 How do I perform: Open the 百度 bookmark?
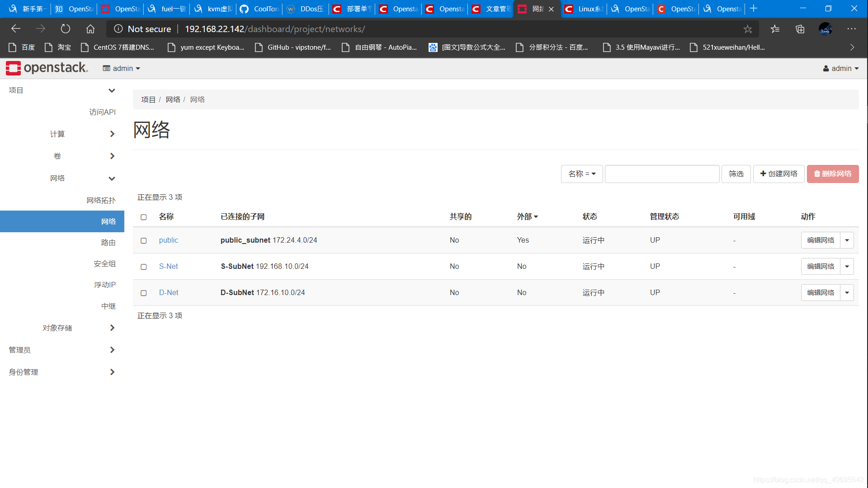[x=22, y=47]
